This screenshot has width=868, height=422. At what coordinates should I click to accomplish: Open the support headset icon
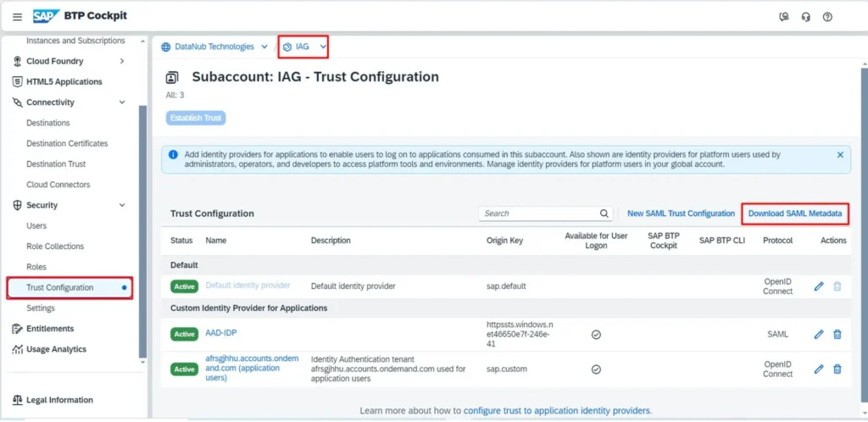[x=805, y=17]
